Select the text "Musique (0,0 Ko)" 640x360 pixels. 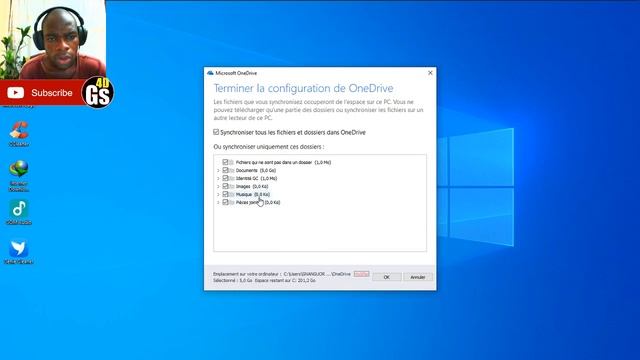tap(253, 194)
